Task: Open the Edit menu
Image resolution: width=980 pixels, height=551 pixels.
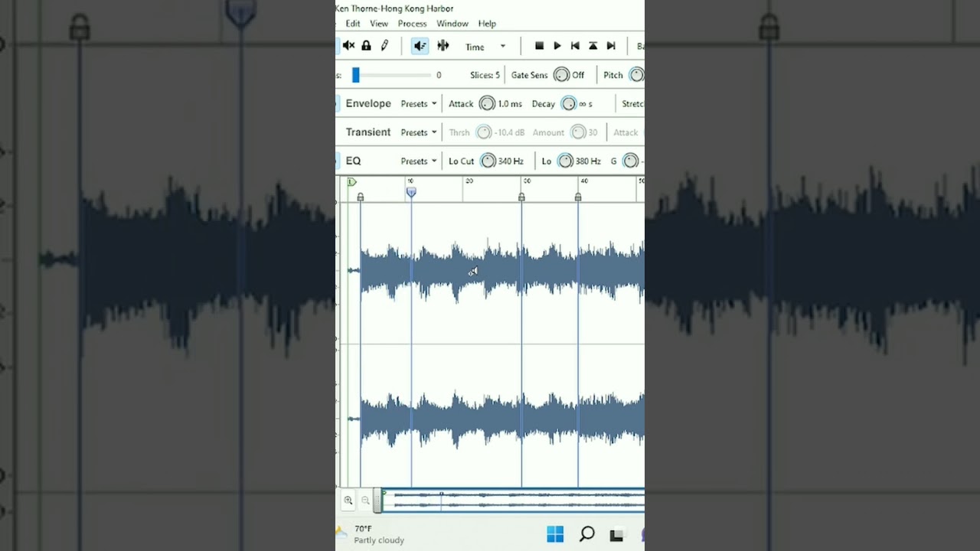Action: [x=352, y=24]
